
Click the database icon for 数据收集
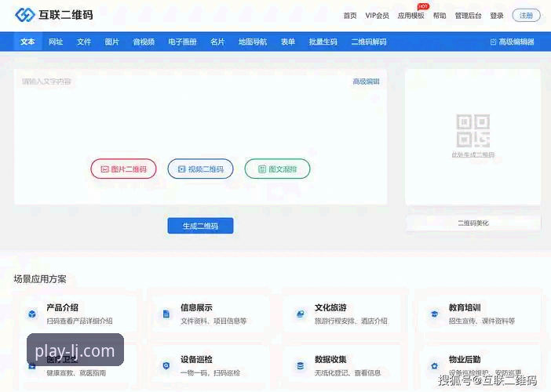[301, 365]
